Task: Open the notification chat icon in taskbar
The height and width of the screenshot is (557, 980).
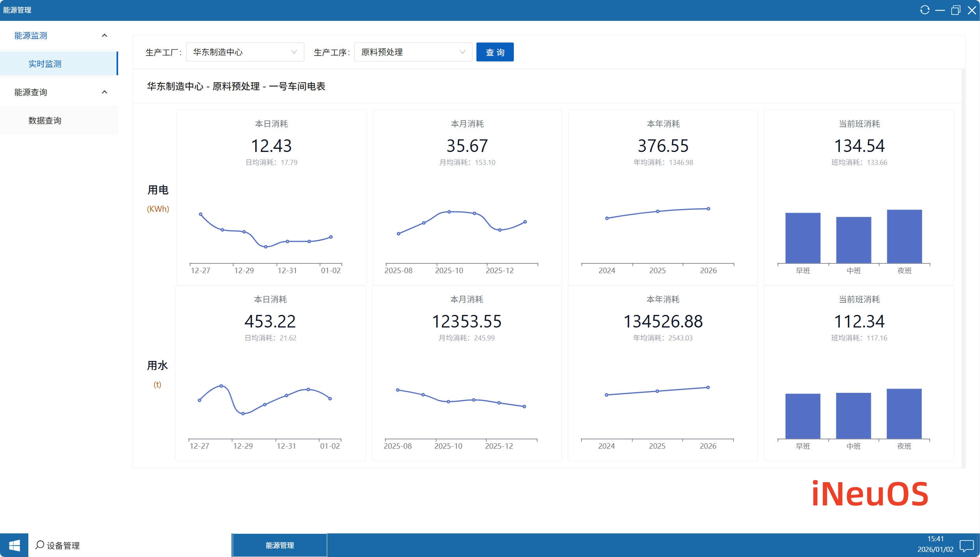Action: coord(966,546)
